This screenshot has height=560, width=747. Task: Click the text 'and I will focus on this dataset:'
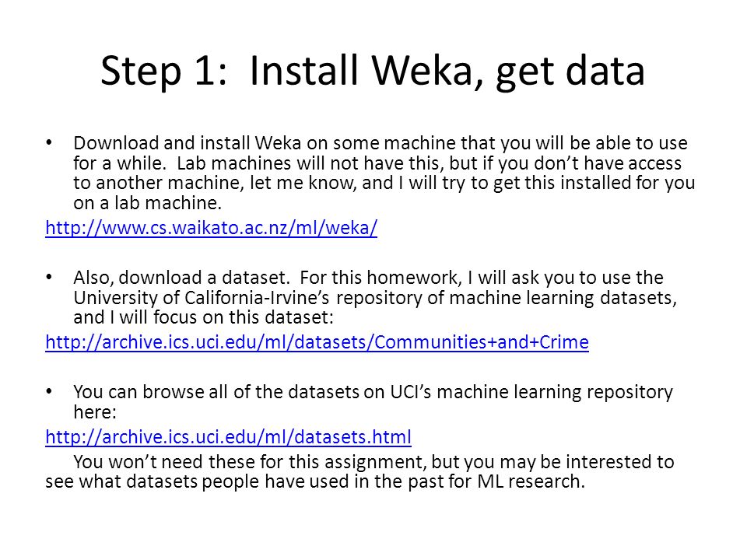pyautogui.click(x=203, y=317)
